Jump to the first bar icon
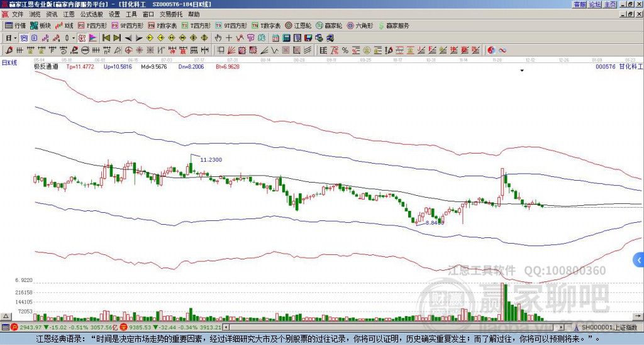 [x=106, y=38]
